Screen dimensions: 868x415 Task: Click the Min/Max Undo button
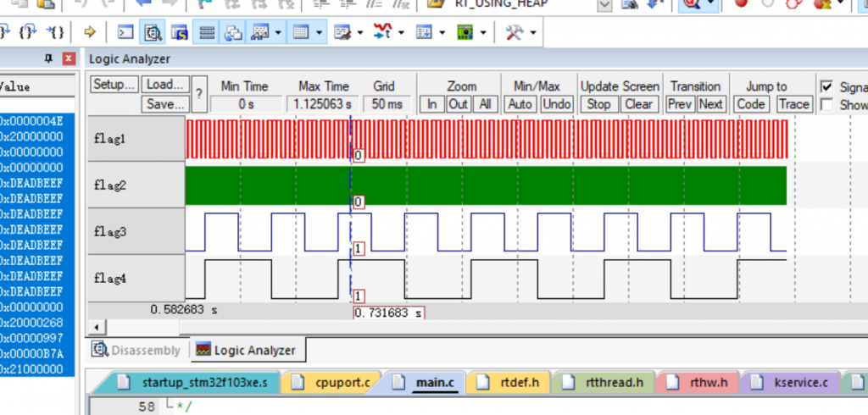(x=556, y=104)
